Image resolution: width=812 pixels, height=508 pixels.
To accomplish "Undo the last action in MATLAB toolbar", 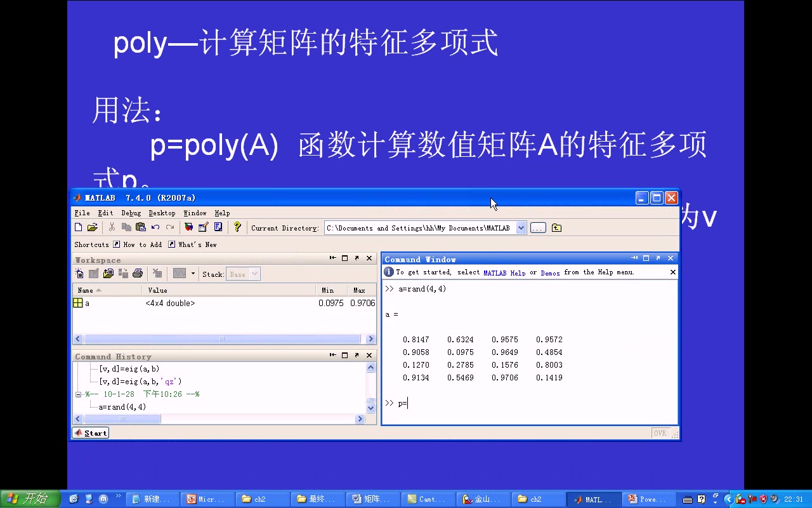I will pyautogui.click(x=155, y=227).
